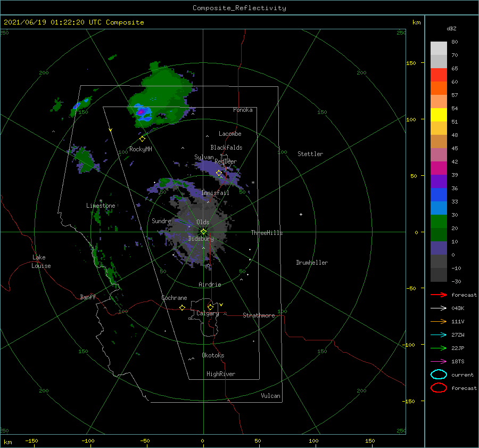Image resolution: width=479 pixels, height=448 pixels.
Task: Click the magenta storm core northwest of RockyMH
Action: (140, 112)
